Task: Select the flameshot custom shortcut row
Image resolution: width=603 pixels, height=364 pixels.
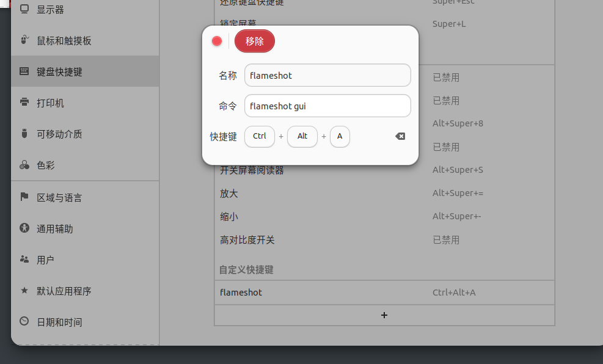Action: 384,293
